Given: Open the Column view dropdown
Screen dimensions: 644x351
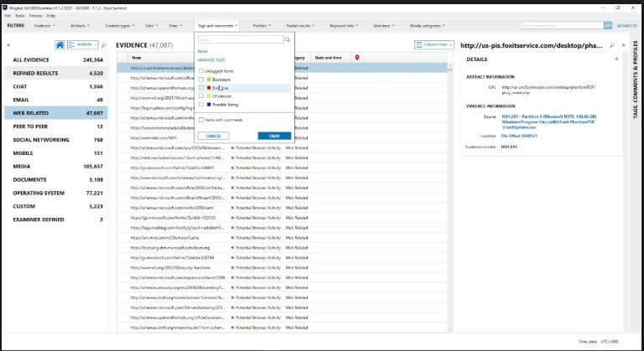Looking at the screenshot, I should 434,44.
